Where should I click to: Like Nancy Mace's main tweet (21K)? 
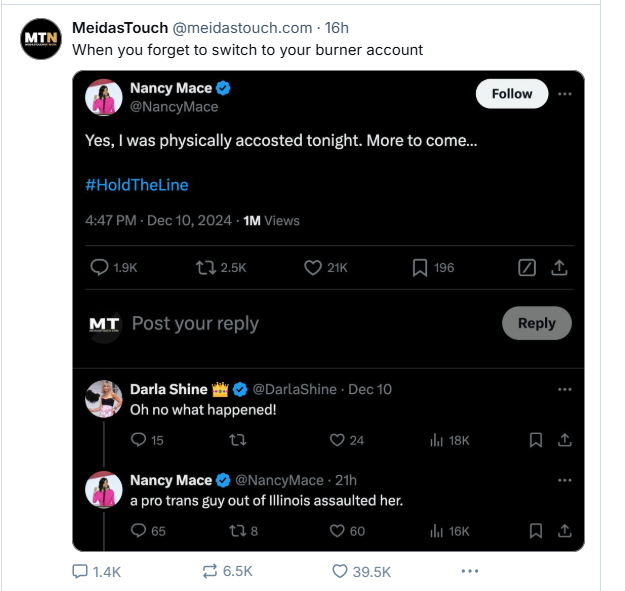[x=311, y=267]
